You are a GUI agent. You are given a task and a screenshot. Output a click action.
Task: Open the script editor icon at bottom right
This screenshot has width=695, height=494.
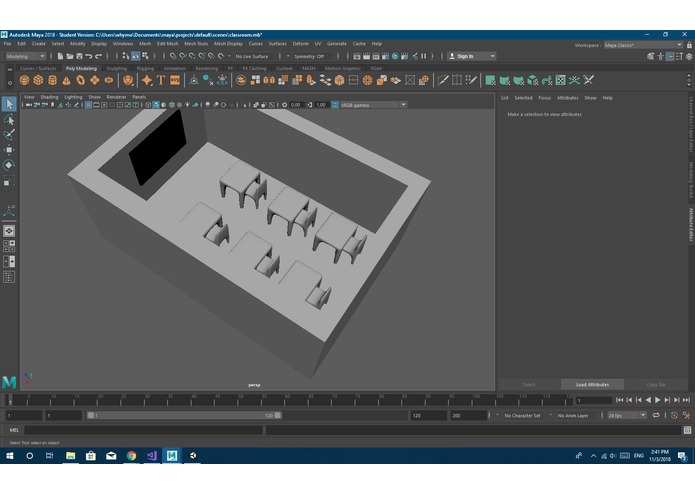(x=687, y=430)
